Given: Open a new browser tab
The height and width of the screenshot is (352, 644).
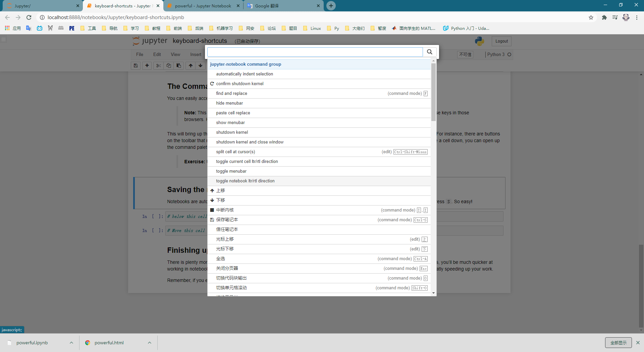Looking at the screenshot, I should 331,6.
